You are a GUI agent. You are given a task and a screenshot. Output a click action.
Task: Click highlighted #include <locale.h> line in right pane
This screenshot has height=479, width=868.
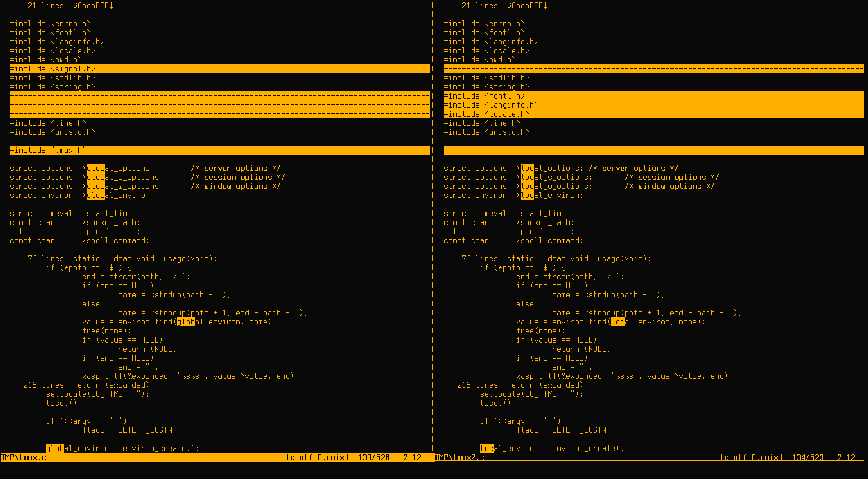(654, 114)
